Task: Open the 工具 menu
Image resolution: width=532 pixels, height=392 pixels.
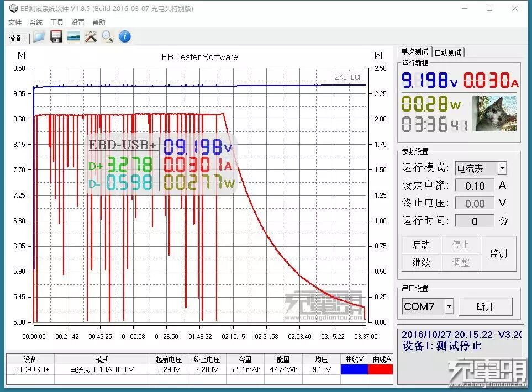Action: (57, 23)
